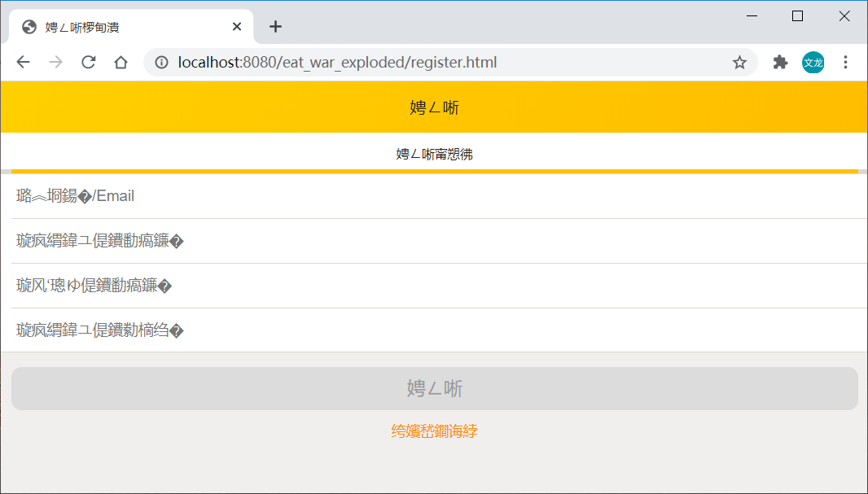
Task: Click the yellow 娉ㄥ唽 page header banner
Action: 434,107
